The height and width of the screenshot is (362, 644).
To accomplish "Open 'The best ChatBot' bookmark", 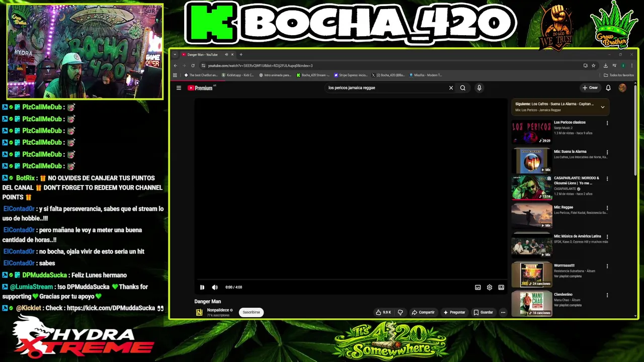I will click(201, 75).
